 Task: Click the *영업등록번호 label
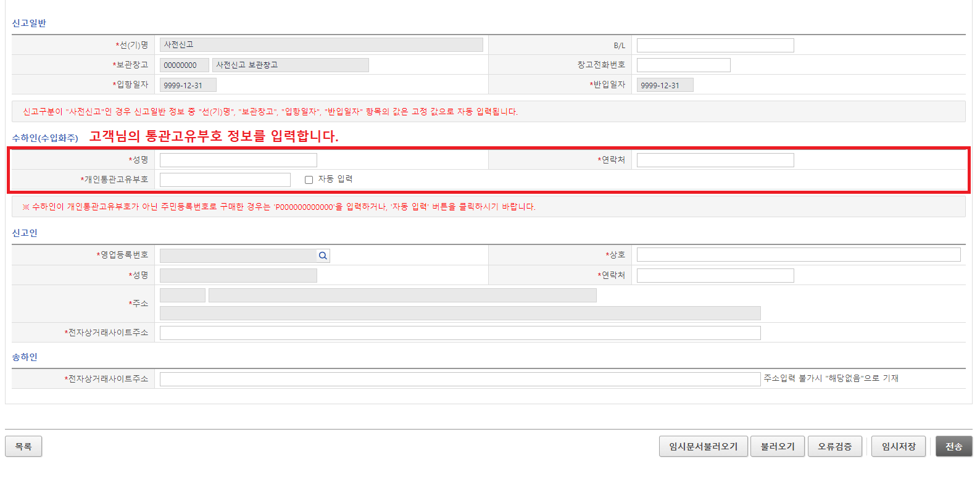[x=122, y=254]
